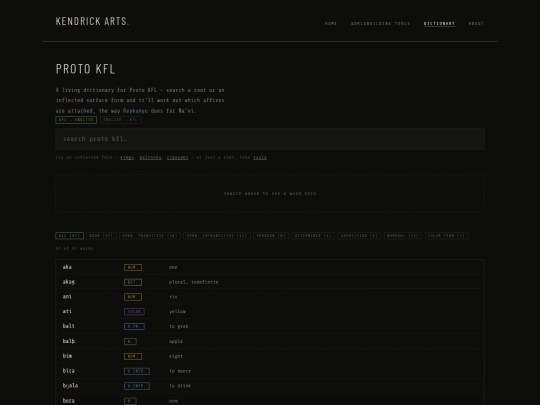The image size is (540, 405).
Task: Click the NUM. tag in the aka row
Action: (133, 268)
